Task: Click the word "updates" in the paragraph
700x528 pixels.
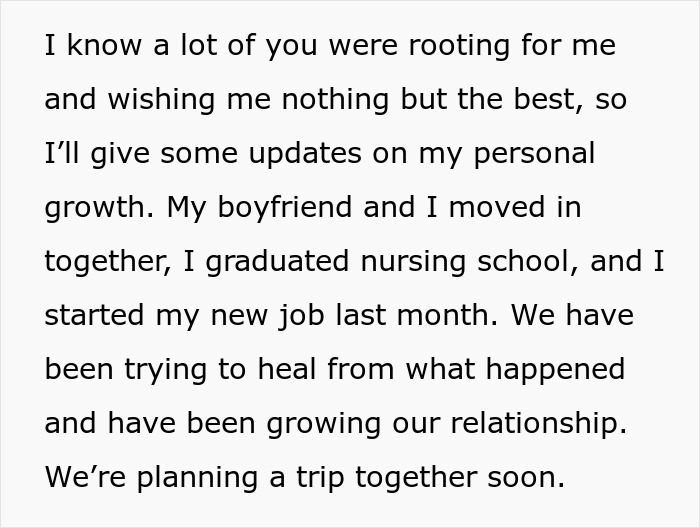Action: 305,154
